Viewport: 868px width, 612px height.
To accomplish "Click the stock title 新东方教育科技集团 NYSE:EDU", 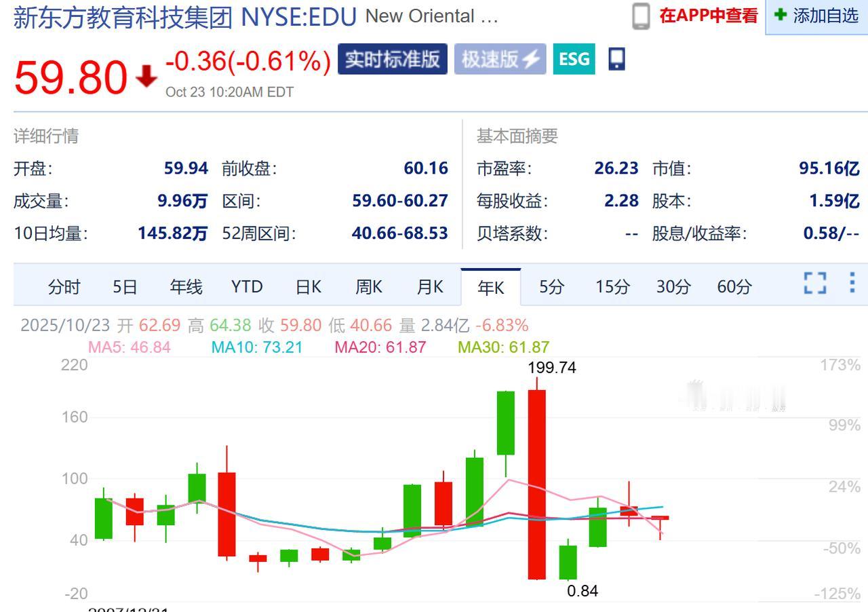I will [184, 17].
